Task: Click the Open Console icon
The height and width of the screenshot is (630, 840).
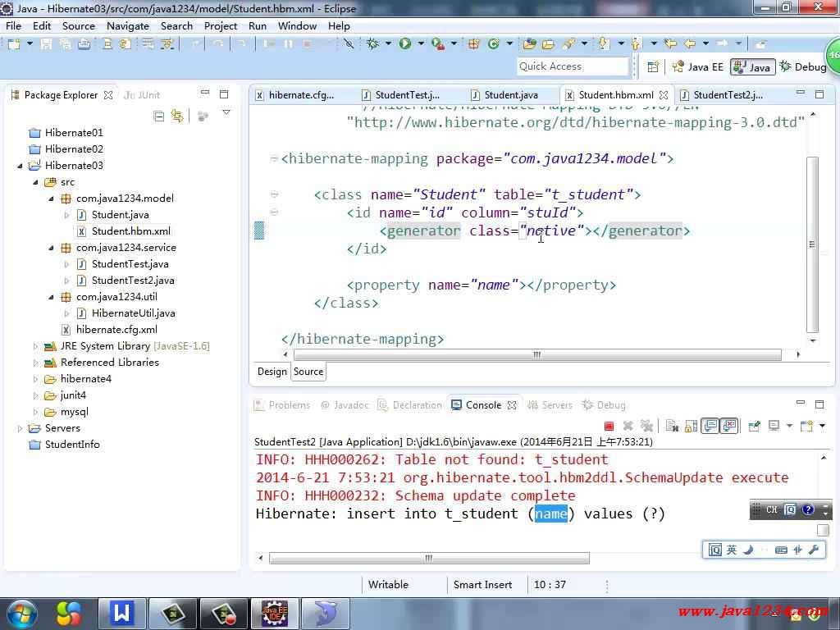Action: coord(806,426)
